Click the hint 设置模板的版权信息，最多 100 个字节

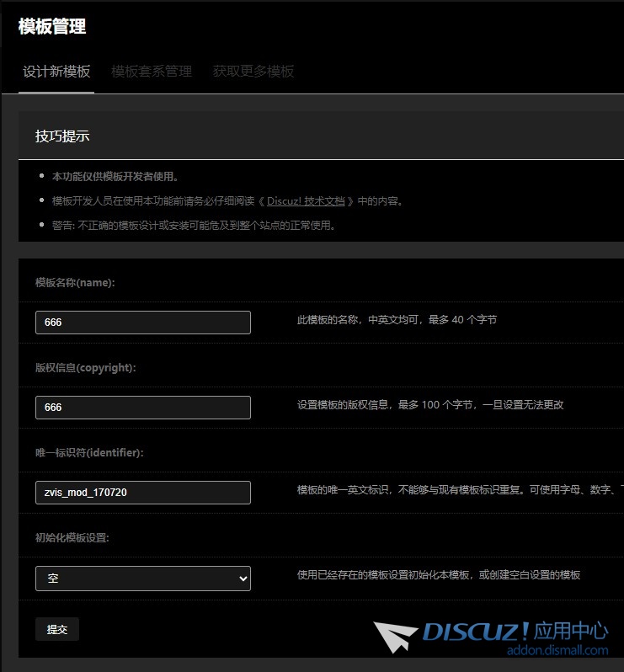[x=430, y=404]
